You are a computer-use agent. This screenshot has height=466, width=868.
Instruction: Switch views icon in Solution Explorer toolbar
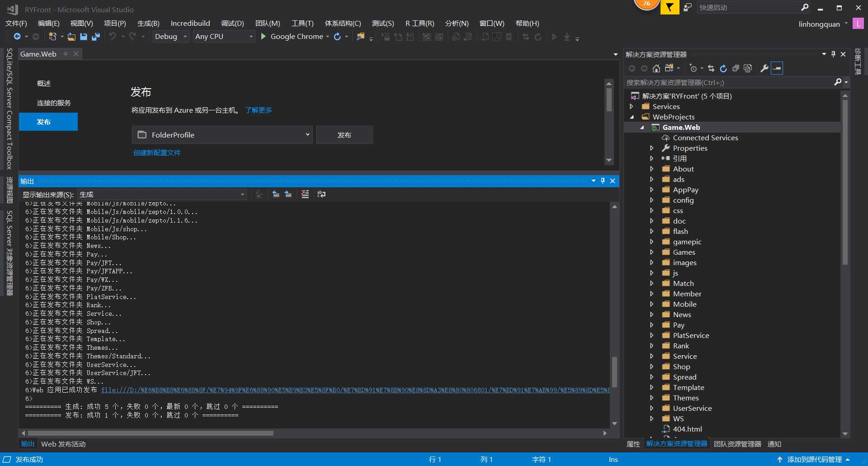[669, 68]
